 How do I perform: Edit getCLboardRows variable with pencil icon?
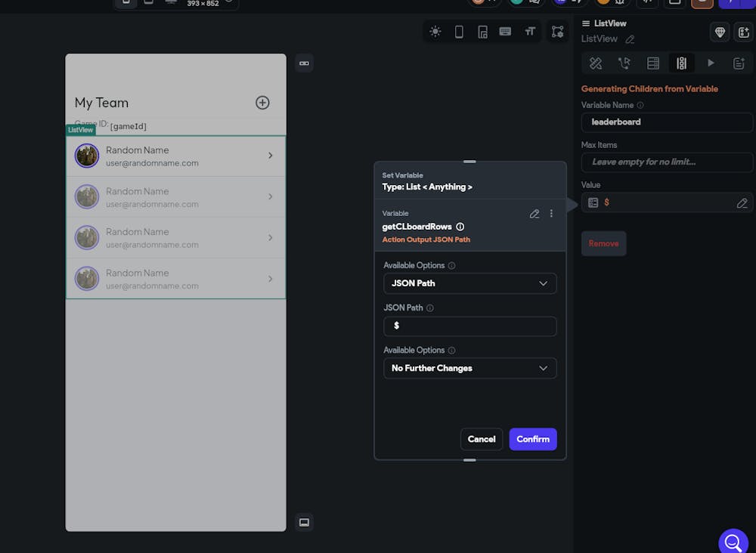tap(534, 214)
